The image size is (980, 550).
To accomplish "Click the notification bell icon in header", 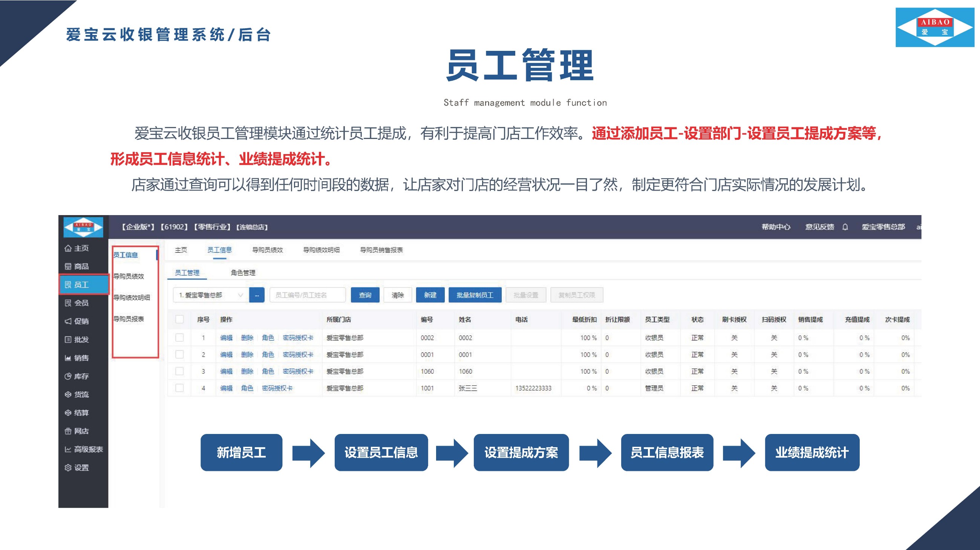I will tap(845, 227).
